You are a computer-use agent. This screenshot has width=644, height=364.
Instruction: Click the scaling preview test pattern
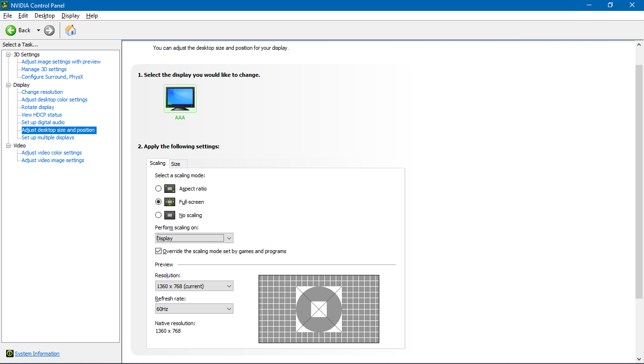319,309
